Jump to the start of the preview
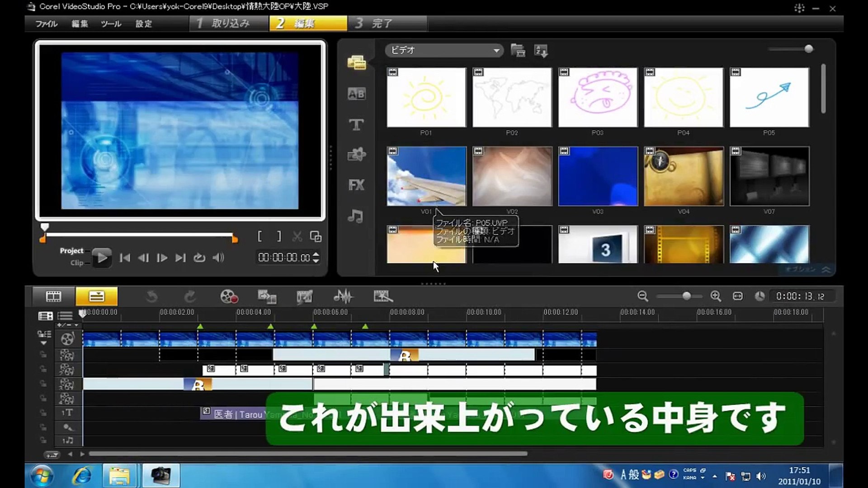The width and height of the screenshot is (868, 488). tap(125, 258)
